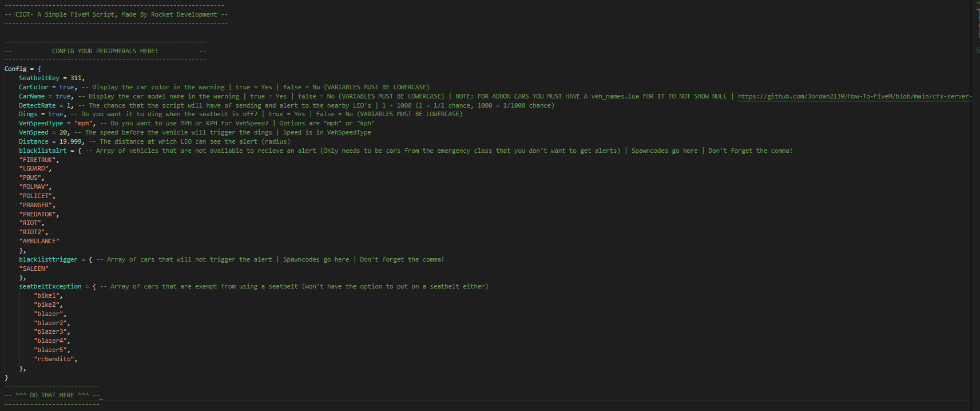Click the SeatbeltKey value 311
The width and height of the screenshot is (980, 411).
(x=76, y=78)
